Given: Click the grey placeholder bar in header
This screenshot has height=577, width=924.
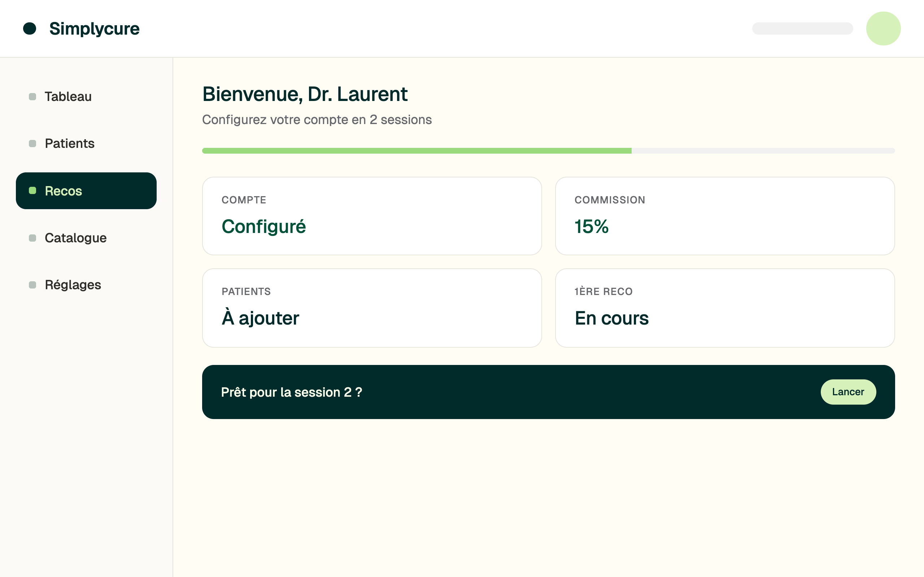Looking at the screenshot, I should click(x=802, y=28).
